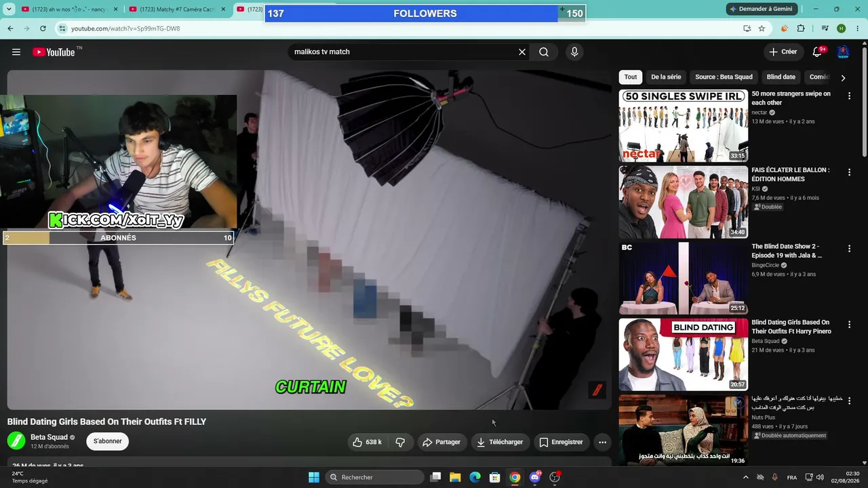Screen dimensions: 868x488
Task: Click the taskbar Rechercher search box
Action: click(x=375, y=477)
